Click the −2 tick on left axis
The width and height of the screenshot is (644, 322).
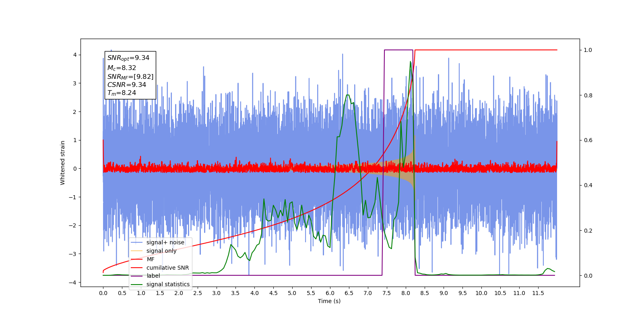point(72,225)
